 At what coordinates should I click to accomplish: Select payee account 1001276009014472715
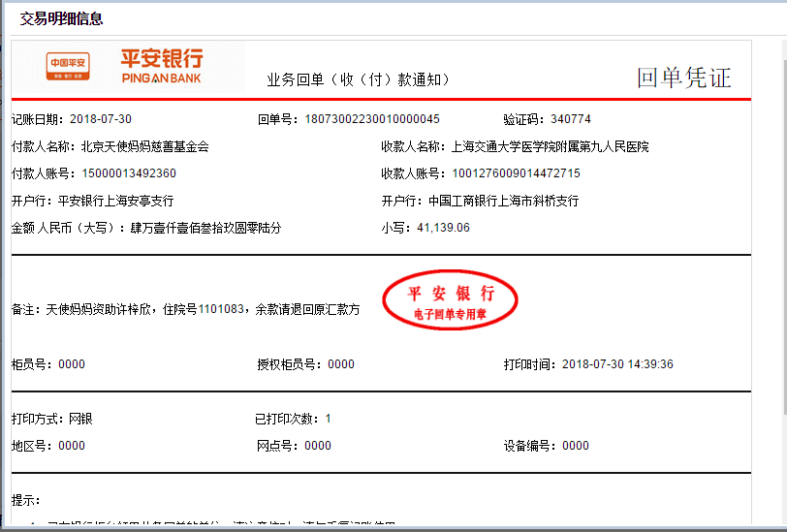coord(516,173)
